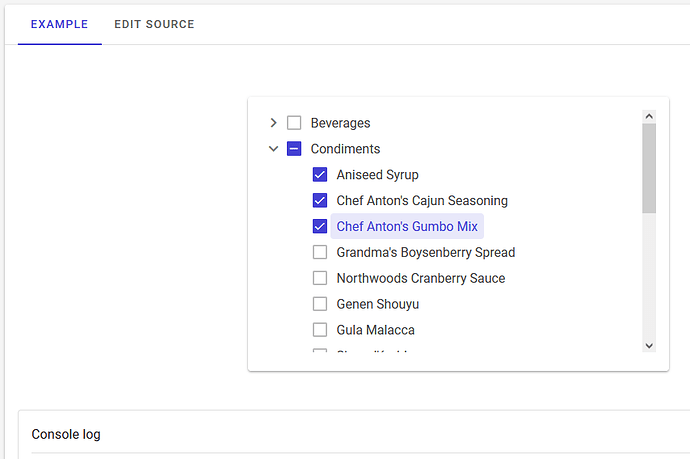690x459 pixels.
Task: Check the Gula Malacca checkbox
Action: pyautogui.click(x=320, y=330)
